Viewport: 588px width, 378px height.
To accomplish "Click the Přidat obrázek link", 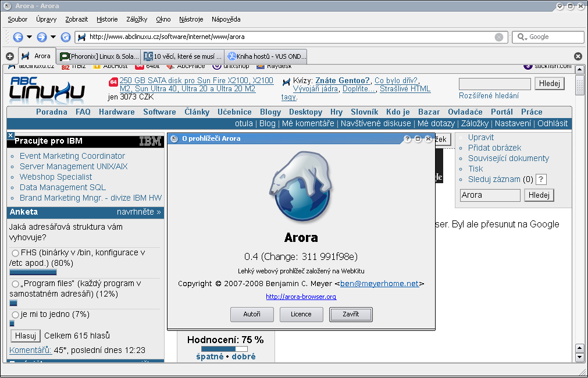I will (494, 148).
